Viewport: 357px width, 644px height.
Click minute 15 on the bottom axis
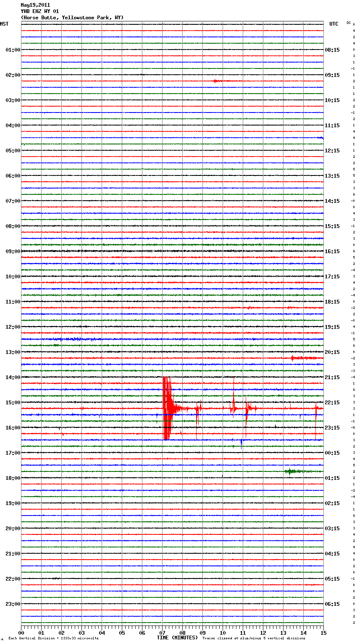pos(323,633)
